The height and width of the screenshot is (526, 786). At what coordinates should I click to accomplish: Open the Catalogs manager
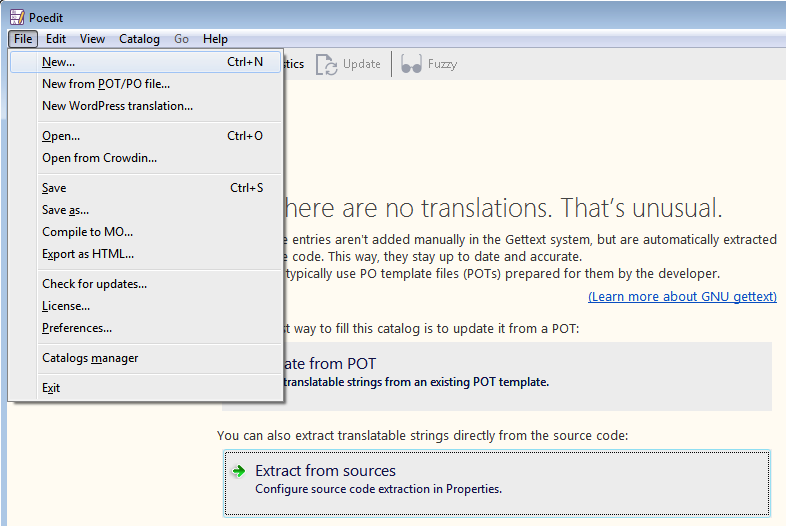click(x=90, y=358)
